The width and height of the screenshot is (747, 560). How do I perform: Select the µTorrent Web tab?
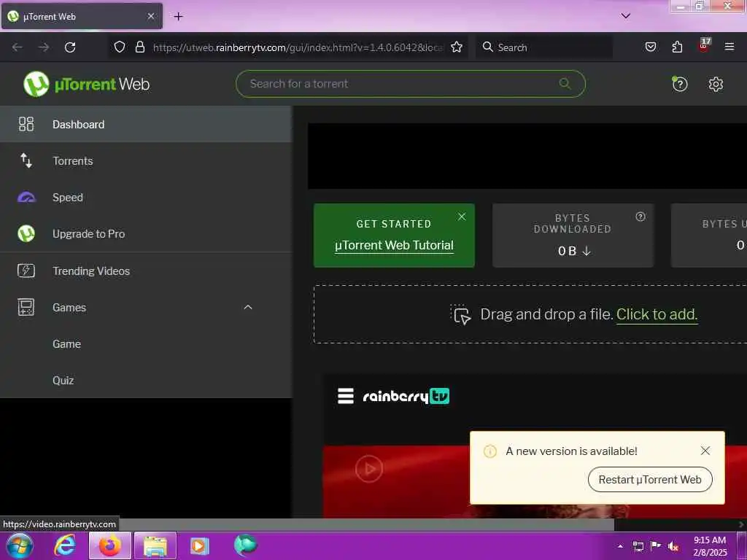coord(82,16)
